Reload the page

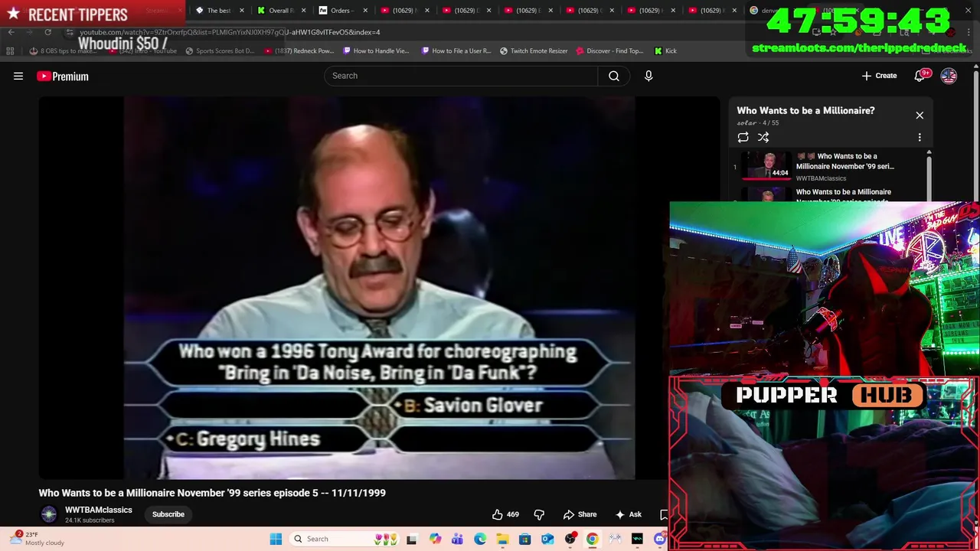tap(47, 32)
